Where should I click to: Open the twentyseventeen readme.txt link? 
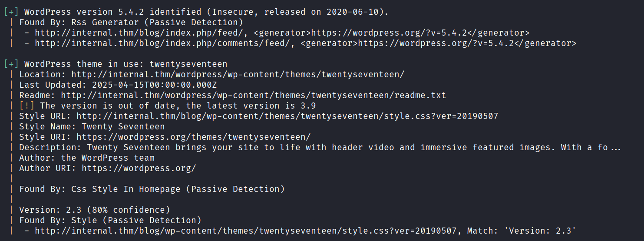(253, 95)
